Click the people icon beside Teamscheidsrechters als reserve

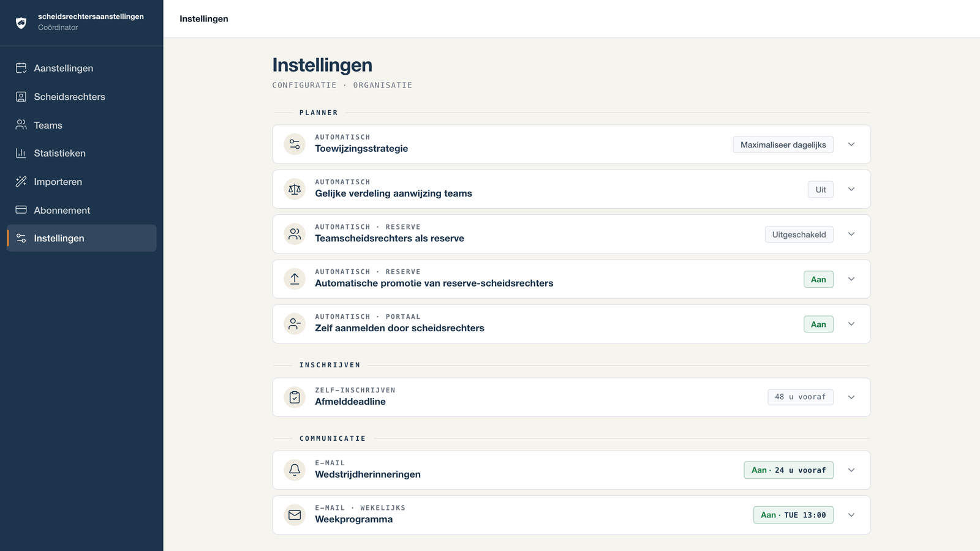(x=295, y=234)
